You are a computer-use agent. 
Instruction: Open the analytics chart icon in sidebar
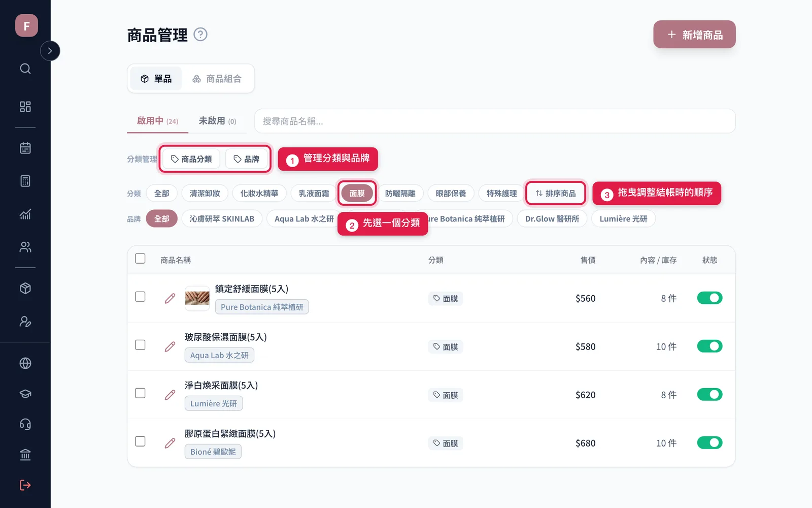point(25,214)
